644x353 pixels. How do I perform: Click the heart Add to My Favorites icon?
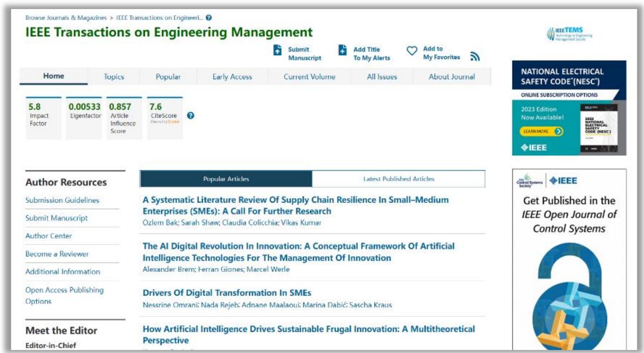pos(412,51)
